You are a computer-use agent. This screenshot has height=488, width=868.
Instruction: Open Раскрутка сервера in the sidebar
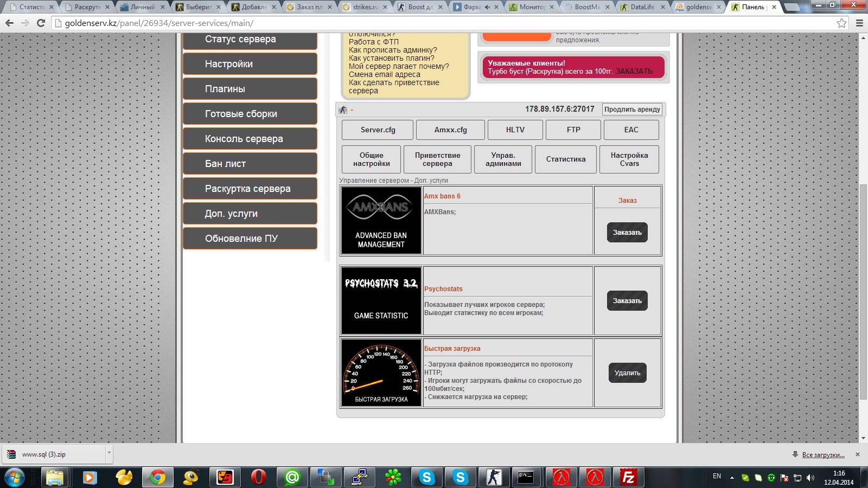pos(250,189)
